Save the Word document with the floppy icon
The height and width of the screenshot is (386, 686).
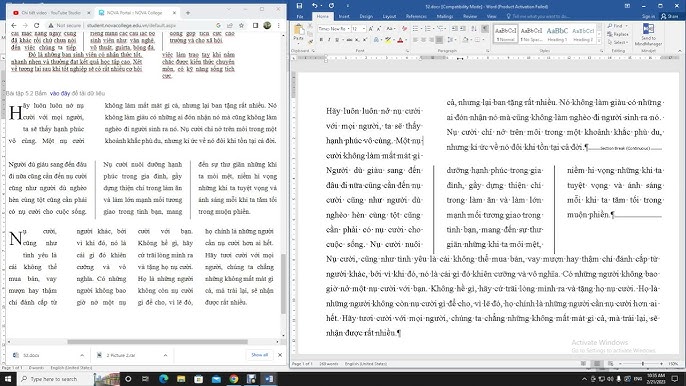point(299,6)
